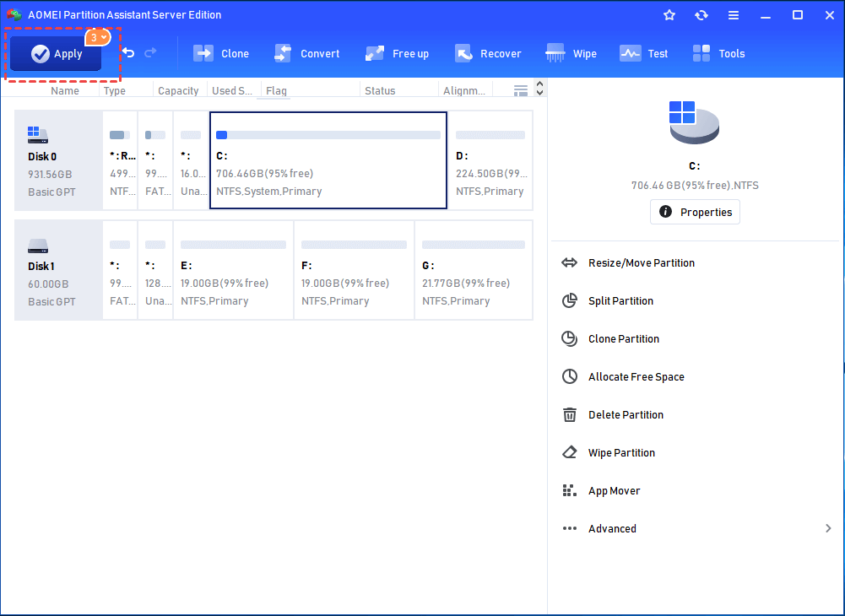The height and width of the screenshot is (616, 845).
Task: Sort by the Capacity column header
Action: (178, 90)
